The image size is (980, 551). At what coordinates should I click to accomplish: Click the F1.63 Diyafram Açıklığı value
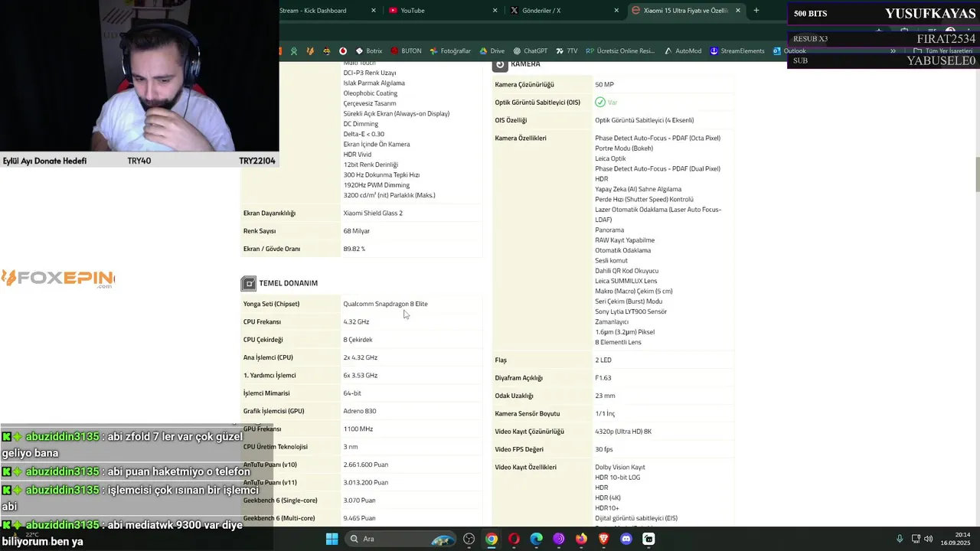(x=603, y=378)
